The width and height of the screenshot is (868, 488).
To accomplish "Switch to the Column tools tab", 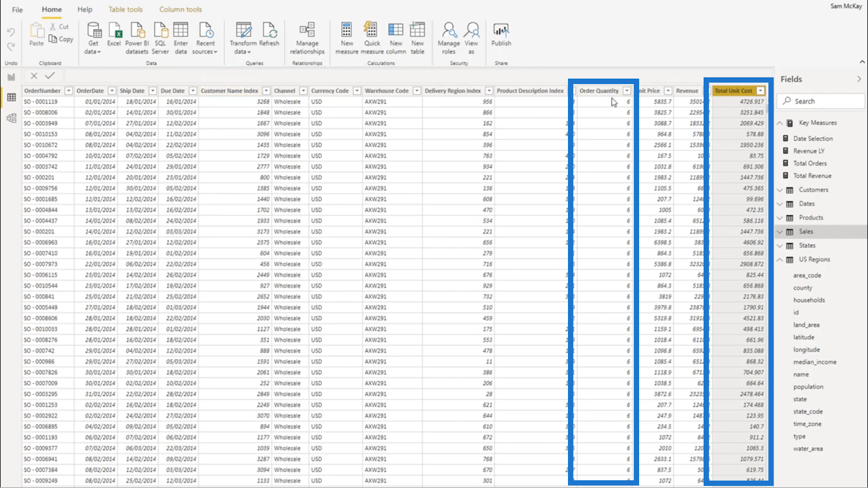I will (x=181, y=10).
